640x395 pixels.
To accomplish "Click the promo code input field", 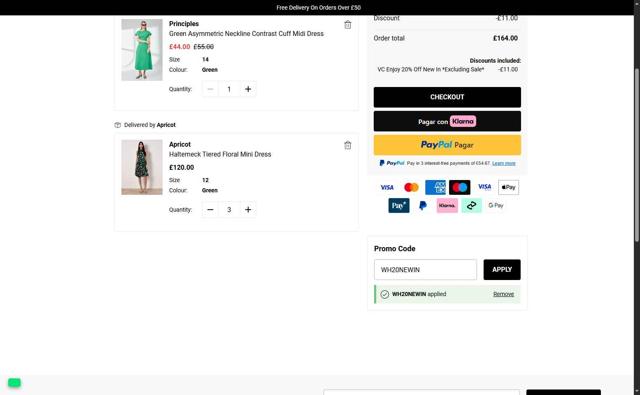I will tap(425, 270).
